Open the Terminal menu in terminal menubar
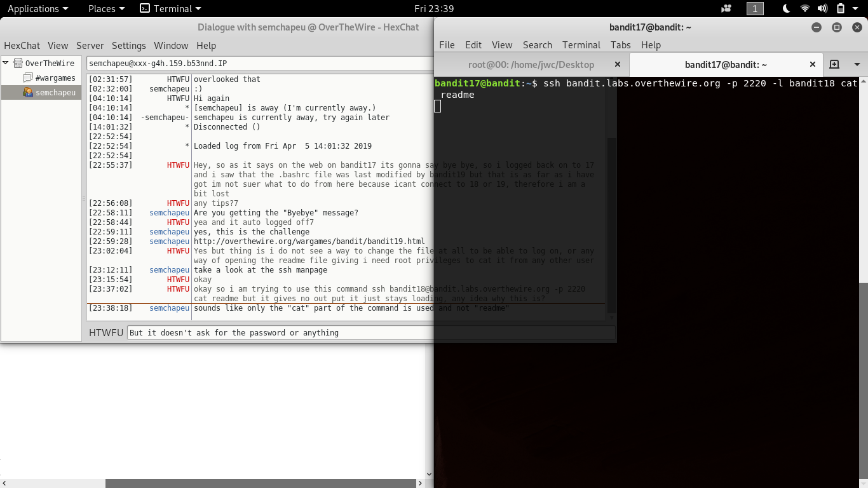868x488 pixels. click(x=581, y=45)
